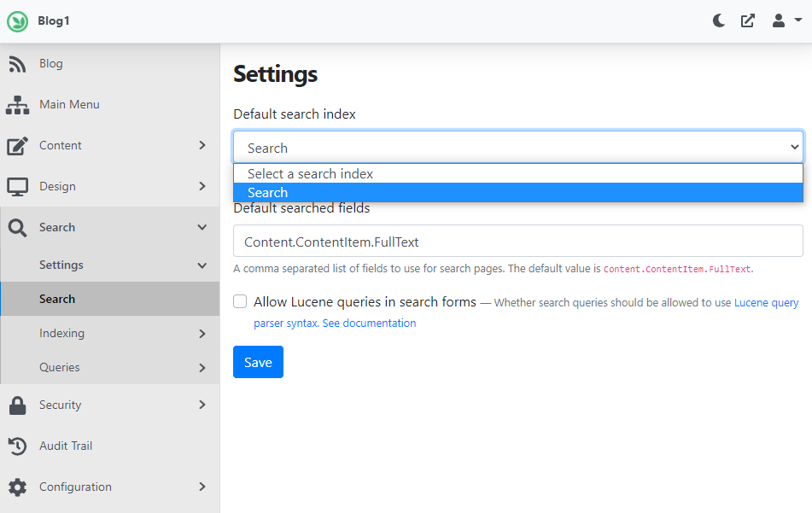Click the Search magnifier icon in the sidebar
This screenshot has width=812, height=513.
[17, 228]
